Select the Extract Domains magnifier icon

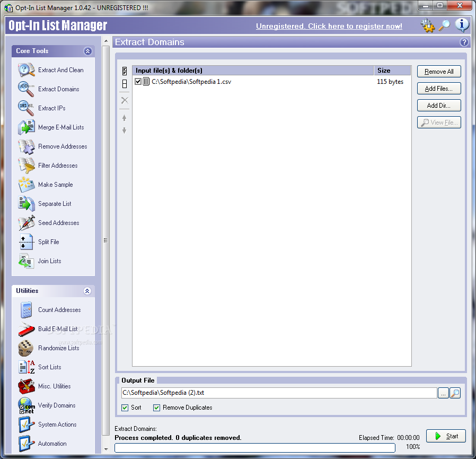click(x=26, y=89)
